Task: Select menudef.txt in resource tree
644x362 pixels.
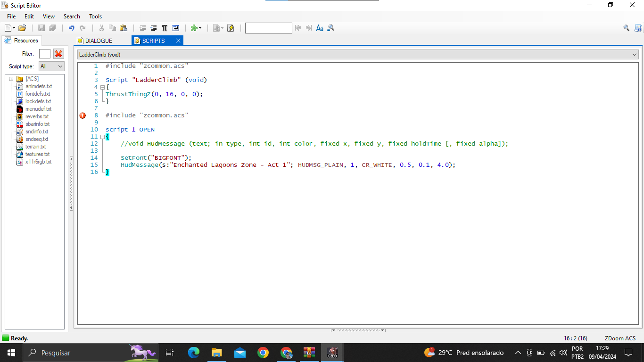Action: pos(38,109)
